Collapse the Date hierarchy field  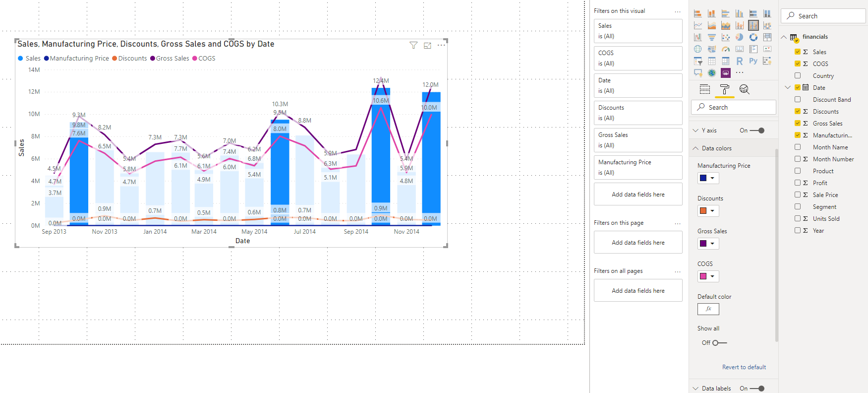click(788, 87)
